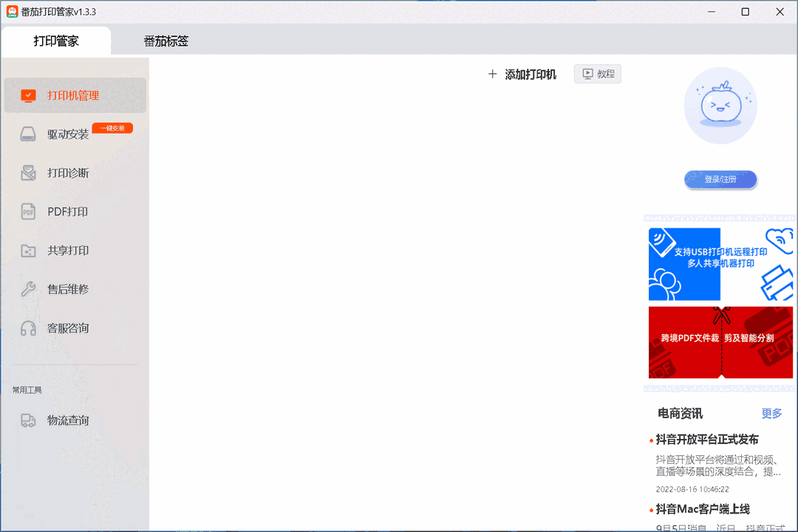
Task: Open 更多 for more e-commerce news
Action: [x=771, y=414]
